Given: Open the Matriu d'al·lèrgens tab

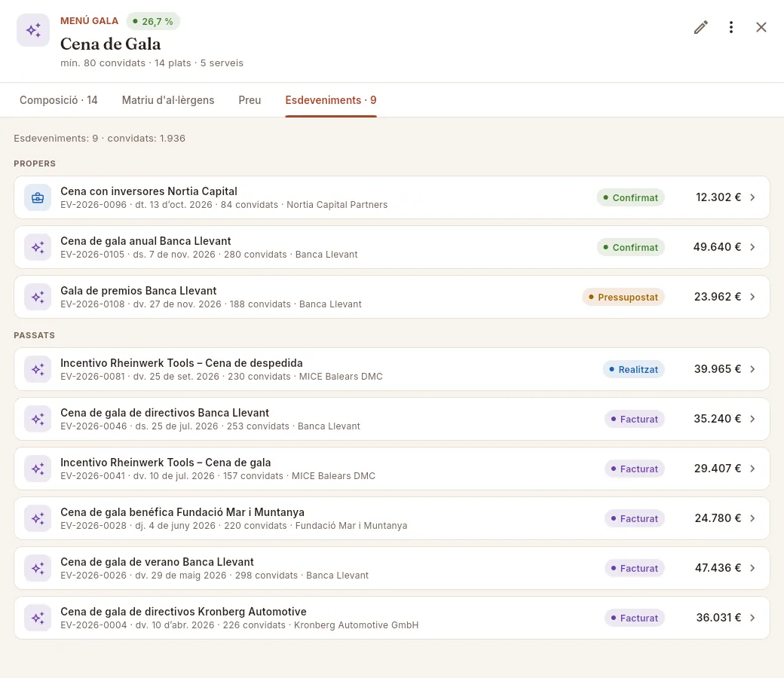Looking at the screenshot, I should 168,100.
